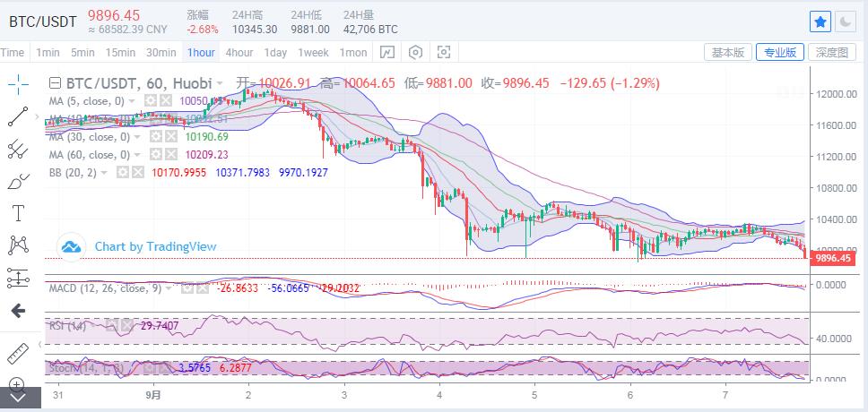The image size is (868, 412).
Task: Click the 基本版 button
Action: [x=727, y=53]
